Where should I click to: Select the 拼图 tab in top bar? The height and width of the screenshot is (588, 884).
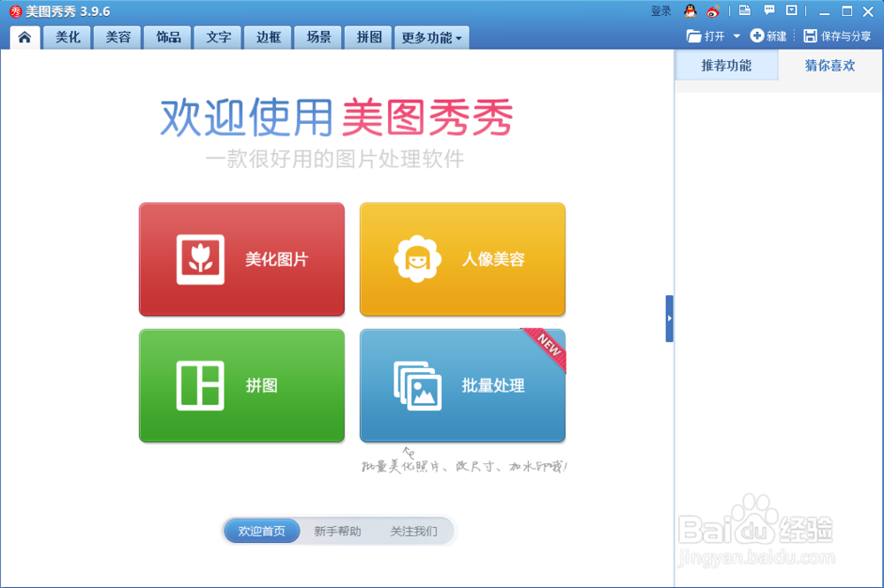369,37
